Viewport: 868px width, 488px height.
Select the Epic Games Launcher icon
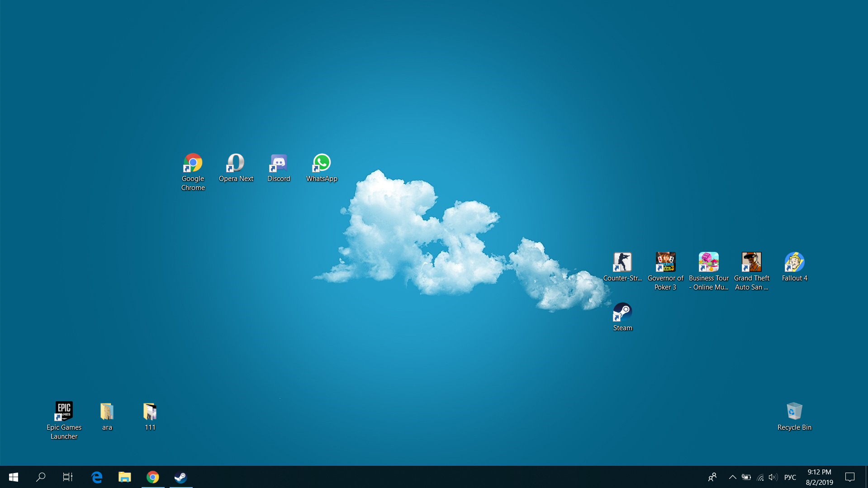(64, 421)
